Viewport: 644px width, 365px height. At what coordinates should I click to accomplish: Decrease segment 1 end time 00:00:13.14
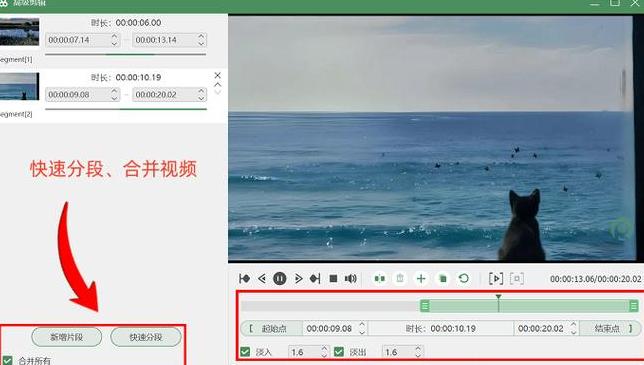click(201, 43)
